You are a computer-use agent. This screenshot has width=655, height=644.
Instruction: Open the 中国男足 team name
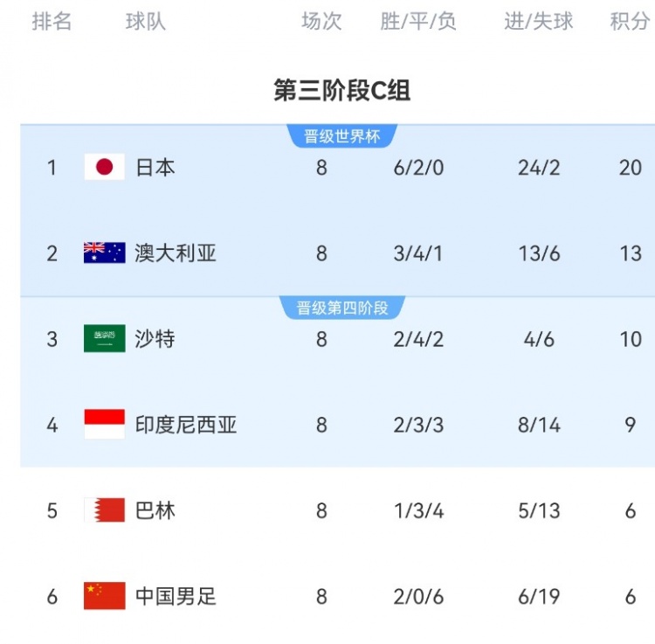pos(176,596)
